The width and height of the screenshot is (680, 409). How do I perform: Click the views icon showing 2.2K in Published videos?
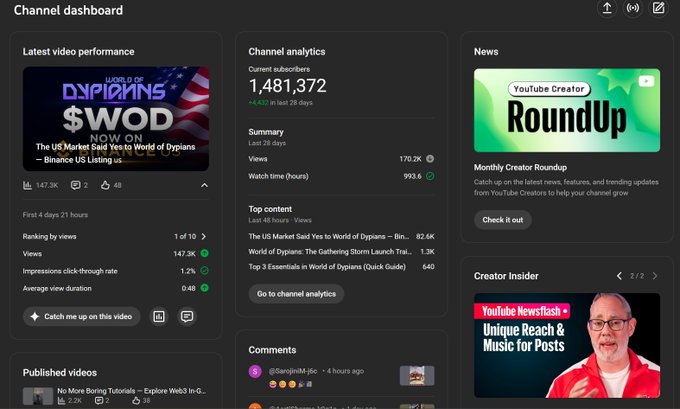tap(62, 401)
